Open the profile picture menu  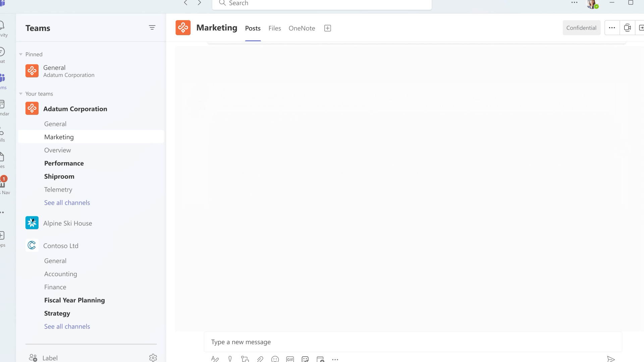click(593, 4)
